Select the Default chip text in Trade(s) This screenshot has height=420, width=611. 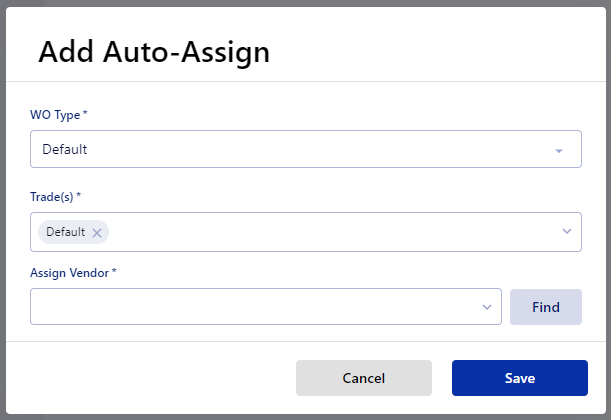click(x=65, y=232)
